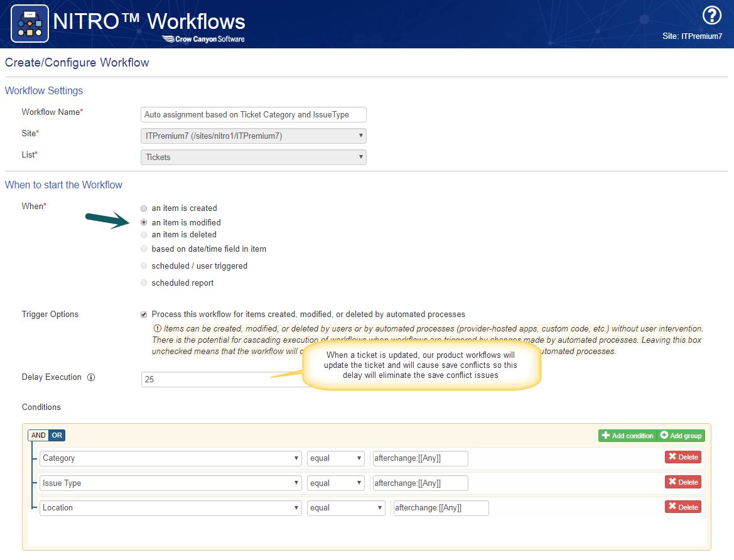Open the Issue Type field dropdown
The width and height of the screenshot is (734, 560).
tap(170, 483)
